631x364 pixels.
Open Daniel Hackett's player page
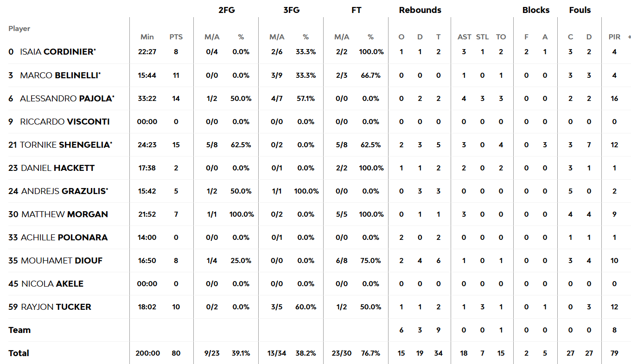pos(58,168)
